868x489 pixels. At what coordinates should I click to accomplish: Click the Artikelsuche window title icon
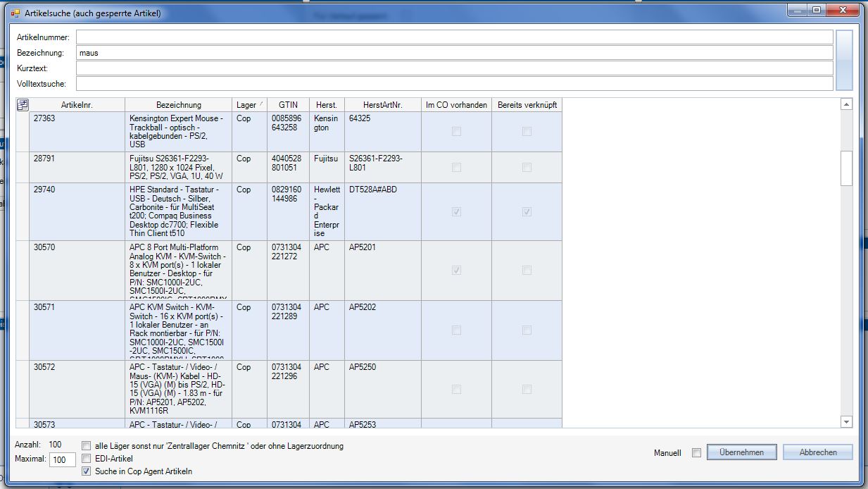click(x=15, y=13)
